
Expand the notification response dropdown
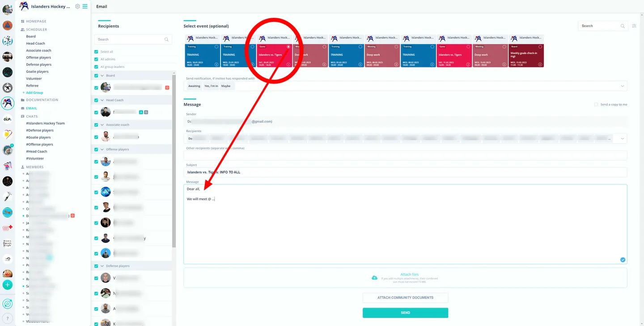pos(623,86)
